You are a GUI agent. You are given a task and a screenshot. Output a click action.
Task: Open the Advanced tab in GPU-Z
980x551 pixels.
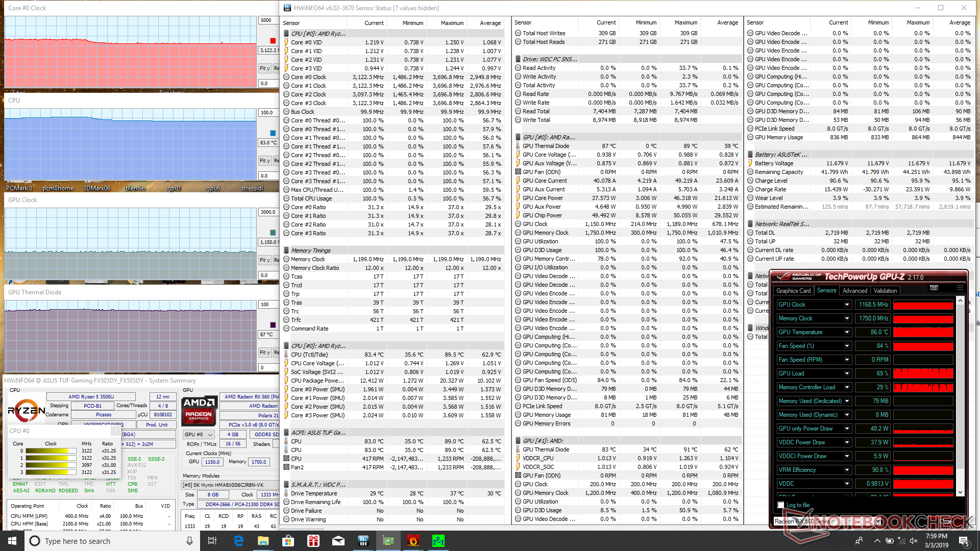pyautogui.click(x=854, y=291)
